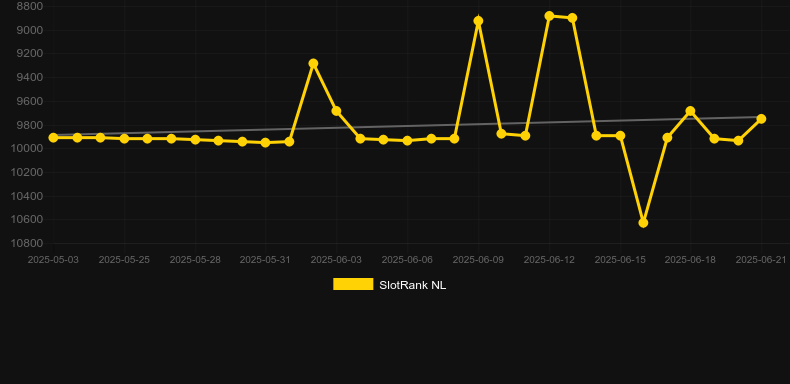The height and width of the screenshot is (384, 790).
Task: Select the 2025-06-12 peak data point
Action: tap(550, 16)
